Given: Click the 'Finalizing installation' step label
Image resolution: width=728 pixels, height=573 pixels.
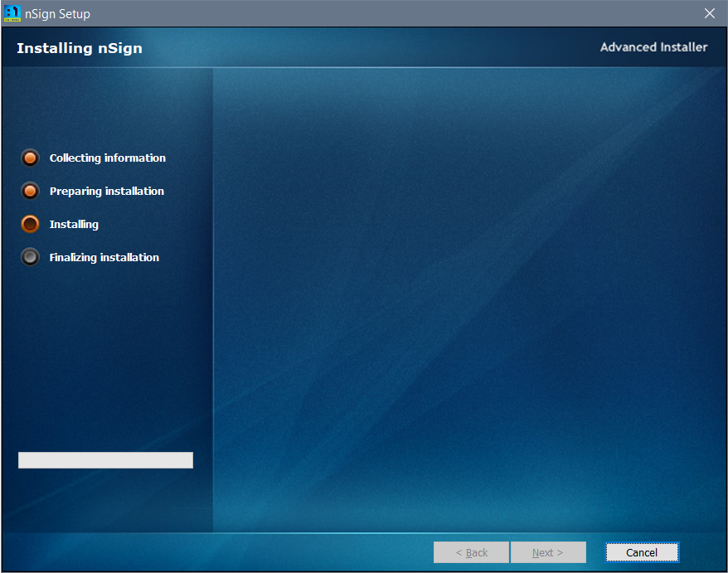Looking at the screenshot, I should coord(104,258).
